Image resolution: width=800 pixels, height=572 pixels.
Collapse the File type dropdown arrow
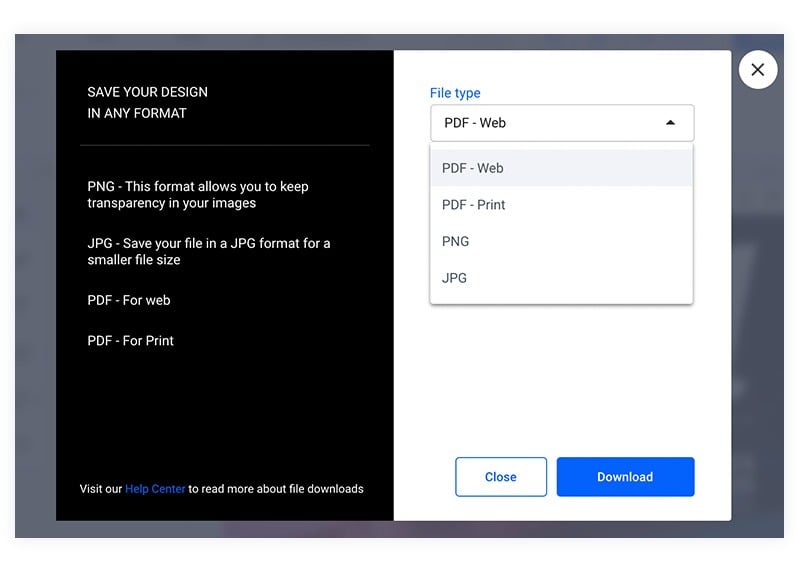pyautogui.click(x=670, y=122)
